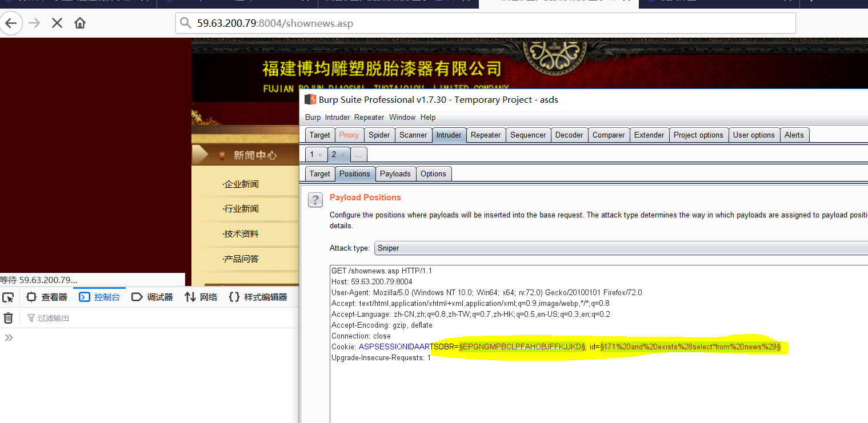Switch to the Proxy tab

[x=349, y=135]
